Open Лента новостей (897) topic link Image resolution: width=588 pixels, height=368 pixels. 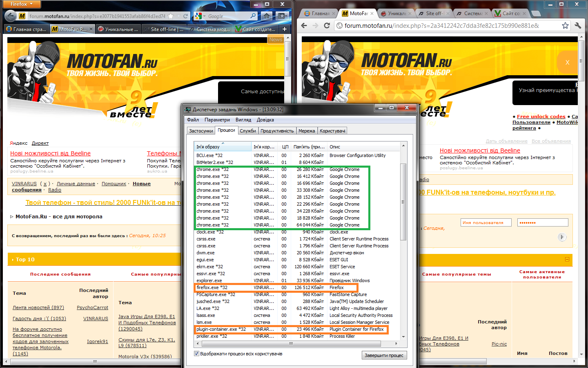tap(38, 307)
